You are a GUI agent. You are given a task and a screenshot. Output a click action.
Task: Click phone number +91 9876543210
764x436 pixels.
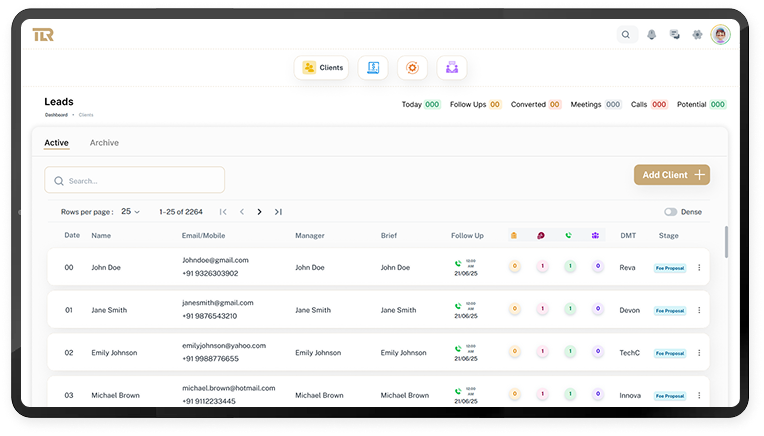pos(210,316)
